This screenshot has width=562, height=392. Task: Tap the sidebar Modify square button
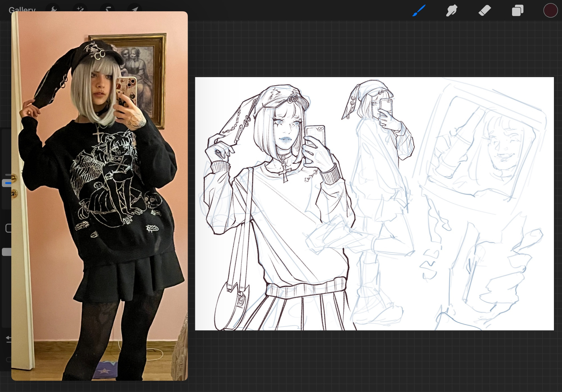pos(8,228)
